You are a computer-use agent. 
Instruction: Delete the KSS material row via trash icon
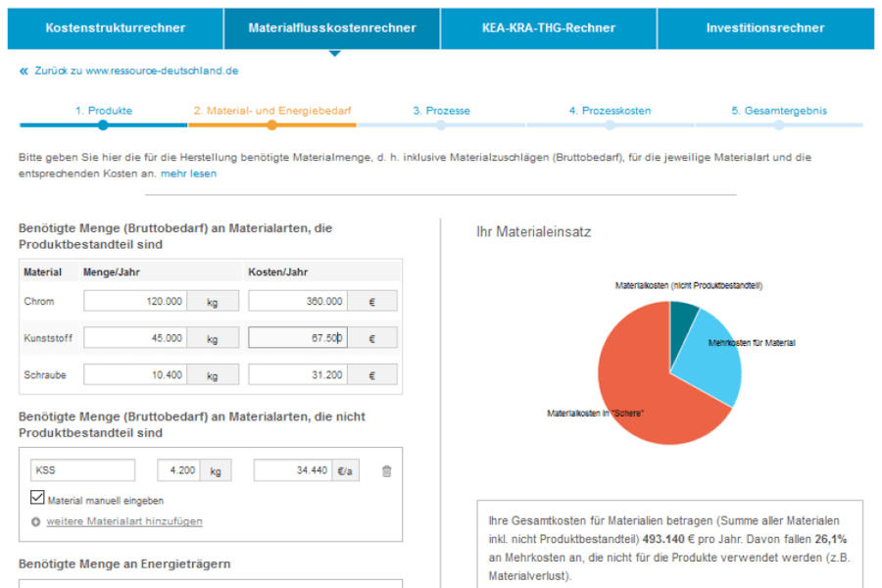[386, 471]
